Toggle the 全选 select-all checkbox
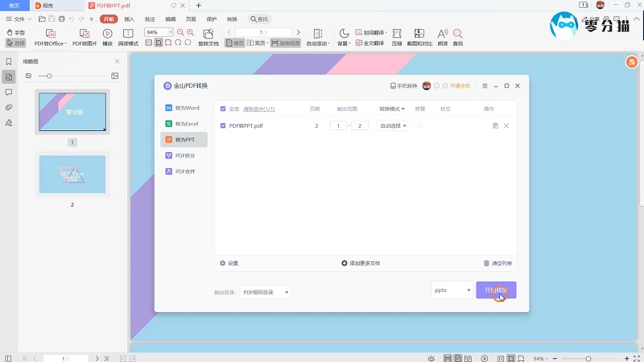644x362 pixels. coord(223,109)
